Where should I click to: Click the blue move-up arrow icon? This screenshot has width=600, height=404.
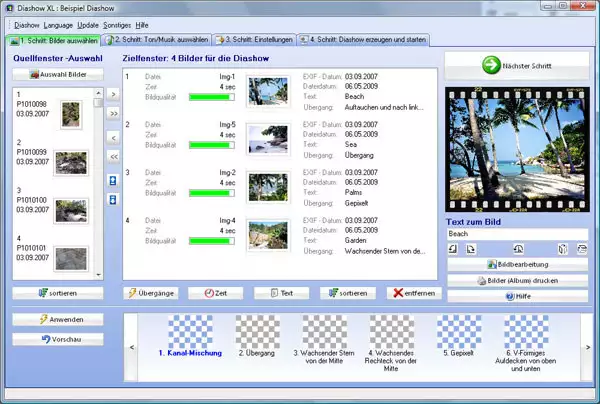pyautogui.click(x=113, y=182)
